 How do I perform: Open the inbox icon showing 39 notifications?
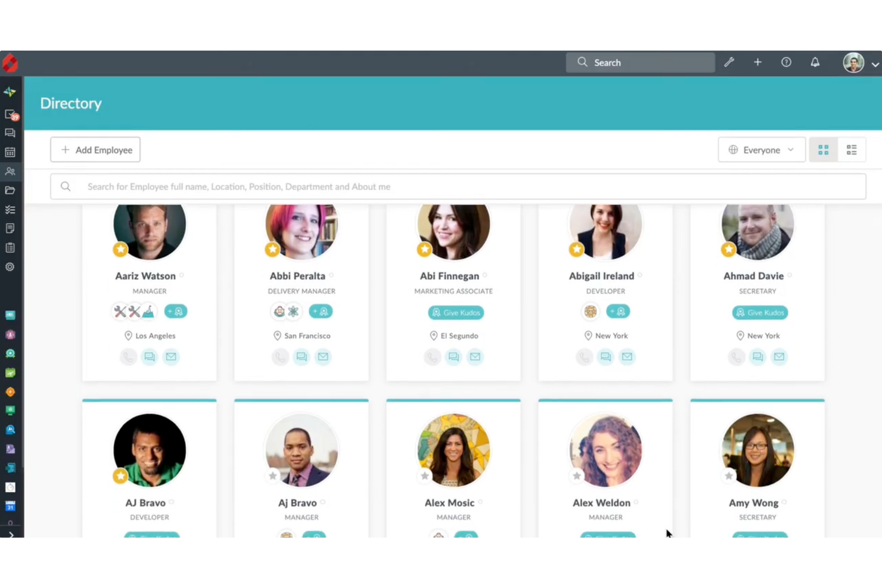point(10,114)
